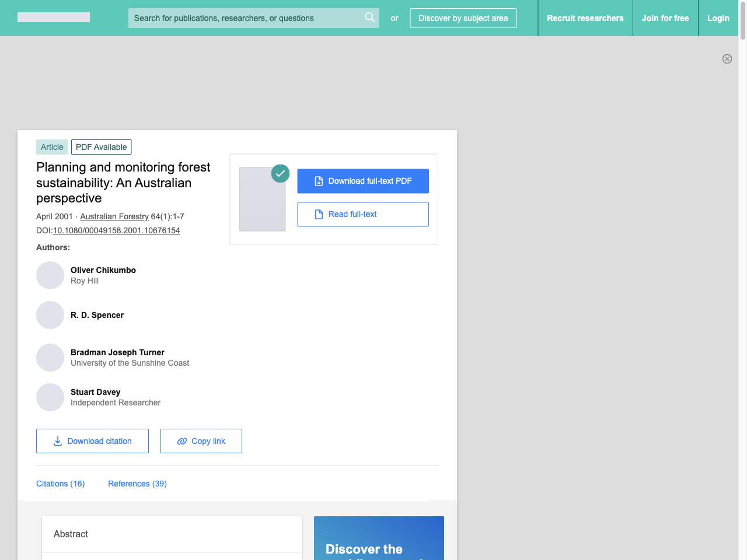Open the Australian Forestry journal link
This screenshot has width=747, height=560.
point(114,216)
